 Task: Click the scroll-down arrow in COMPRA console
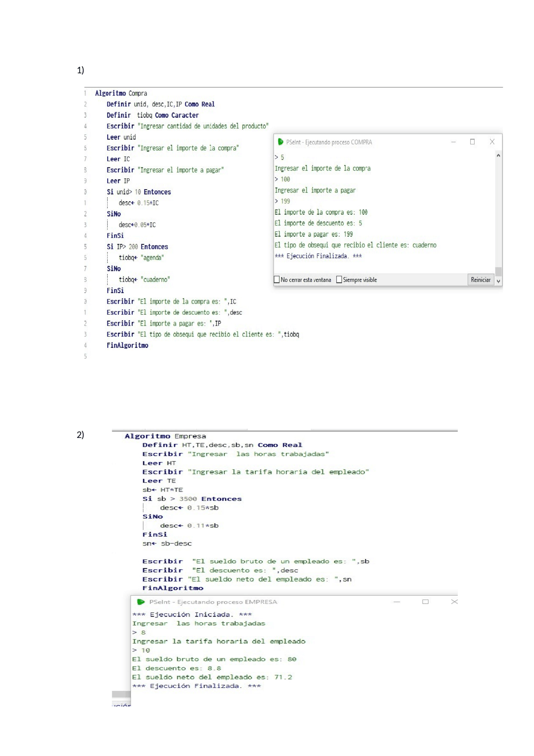point(498,281)
